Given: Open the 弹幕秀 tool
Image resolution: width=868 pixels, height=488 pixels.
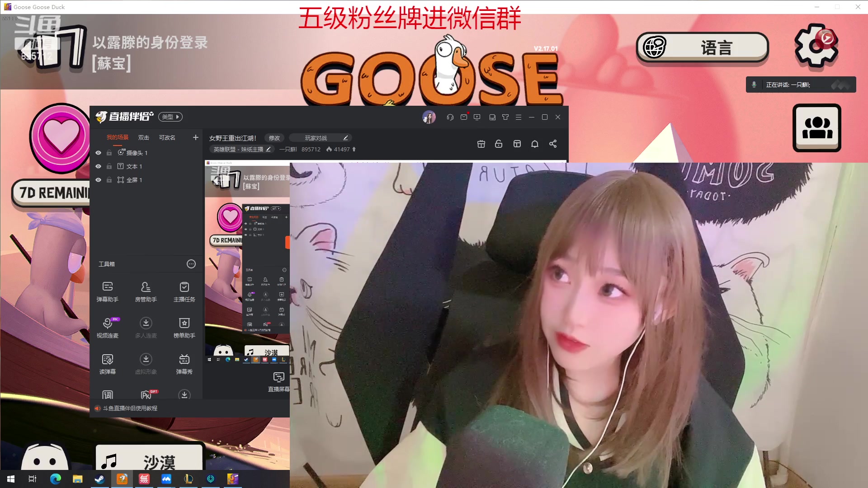Looking at the screenshot, I should (184, 364).
